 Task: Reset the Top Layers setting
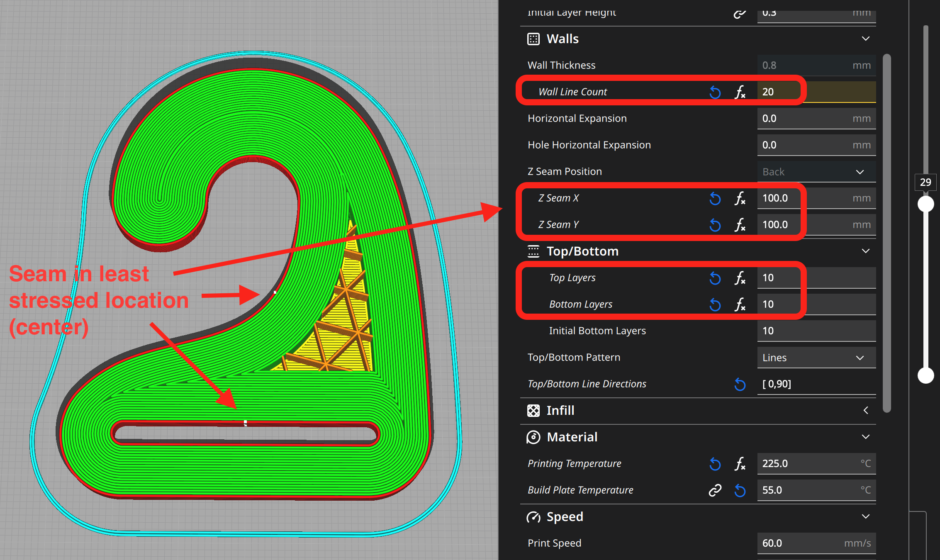(715, 278)
